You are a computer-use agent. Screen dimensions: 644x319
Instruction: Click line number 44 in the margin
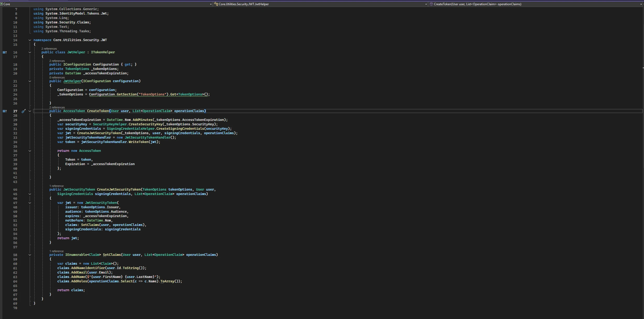[x=15, y=190]
